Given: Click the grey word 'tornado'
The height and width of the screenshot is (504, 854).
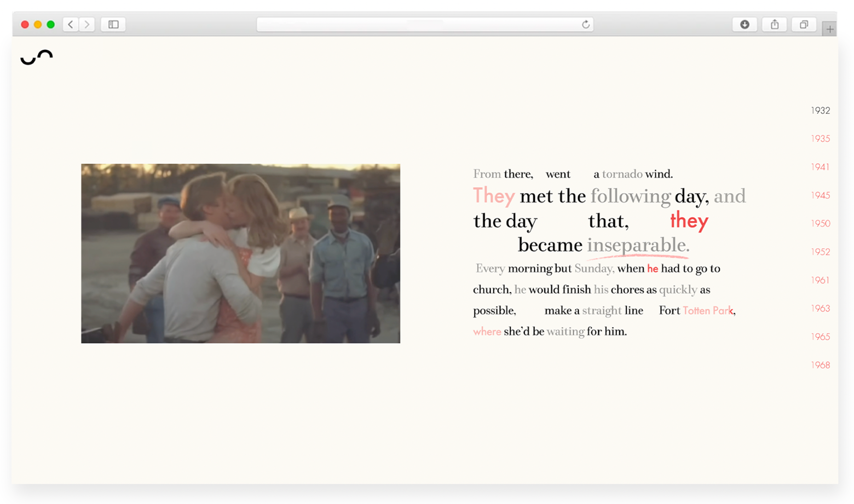Looking at the screenshot, I should tap(622, 174).
